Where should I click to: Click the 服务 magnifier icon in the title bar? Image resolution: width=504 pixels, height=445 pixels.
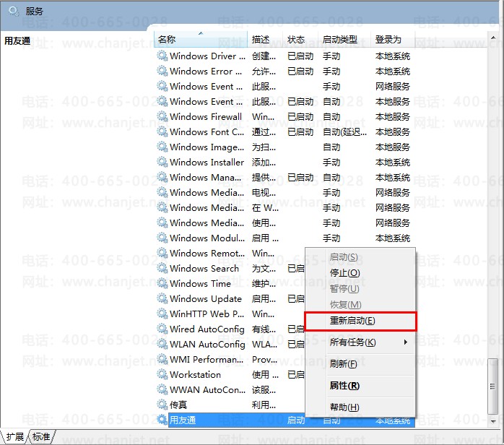tap(14, 12)
